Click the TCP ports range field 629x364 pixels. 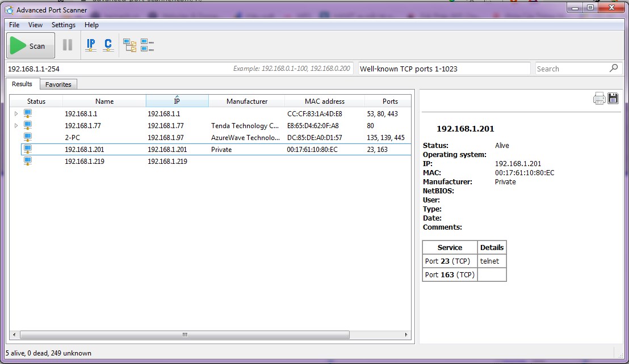445,69
